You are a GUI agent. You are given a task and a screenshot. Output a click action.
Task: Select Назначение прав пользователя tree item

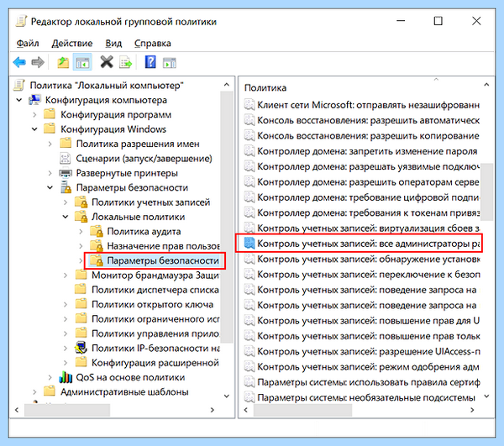pos(163,246)
